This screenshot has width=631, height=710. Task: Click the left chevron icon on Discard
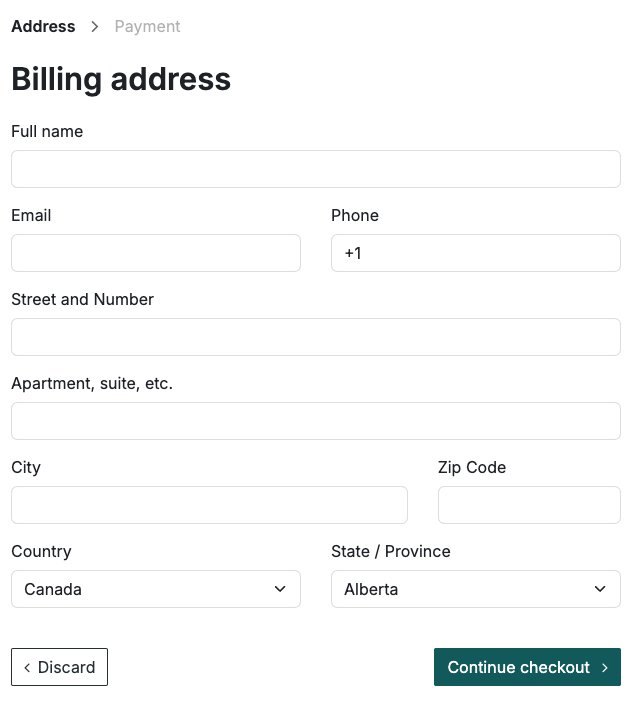pyautogui.click(x=27, y=668)
